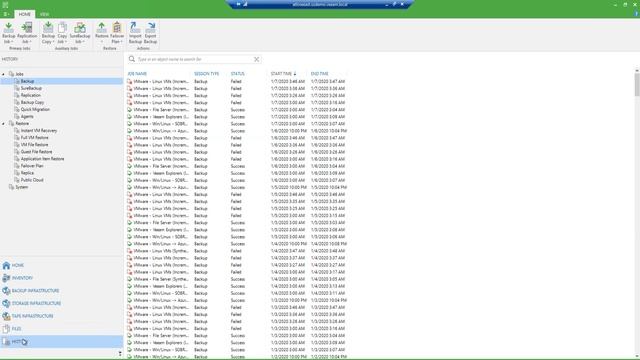Click the help icon at ribbon right
The image size is (640, 360).
coord(636,14)
